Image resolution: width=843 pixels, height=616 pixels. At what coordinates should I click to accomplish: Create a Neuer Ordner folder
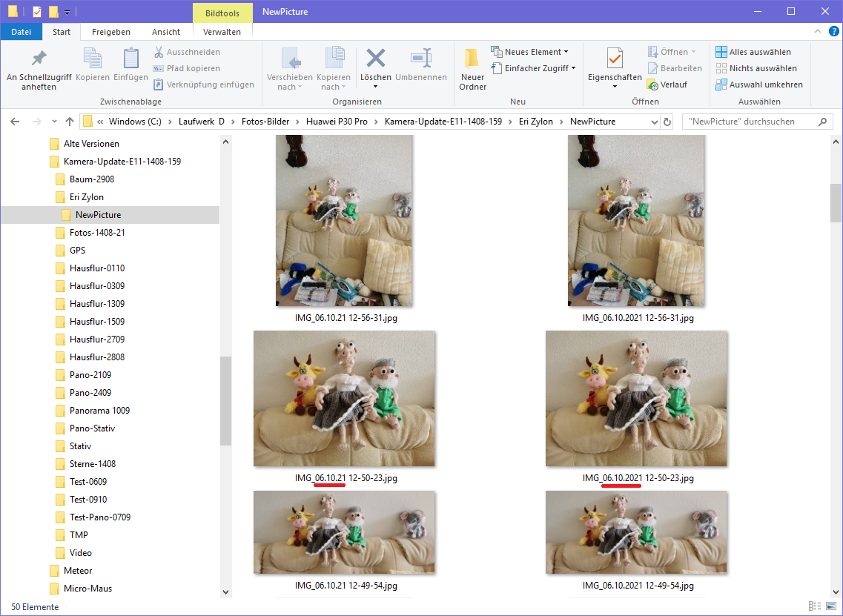point(472,70)
